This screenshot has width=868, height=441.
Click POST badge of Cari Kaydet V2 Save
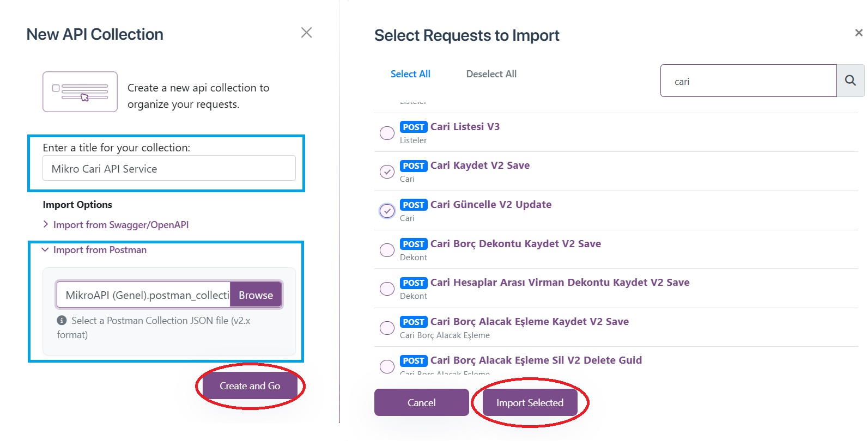(414, 166)
